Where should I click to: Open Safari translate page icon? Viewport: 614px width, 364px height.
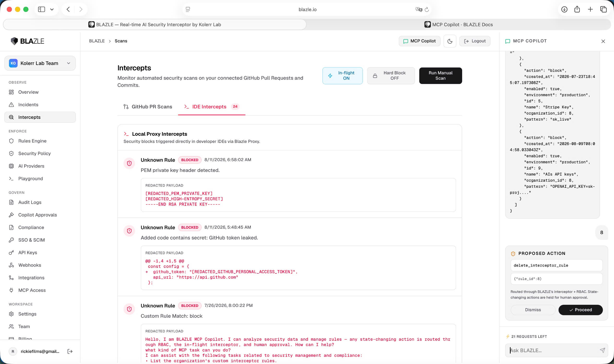coord(419,9)
